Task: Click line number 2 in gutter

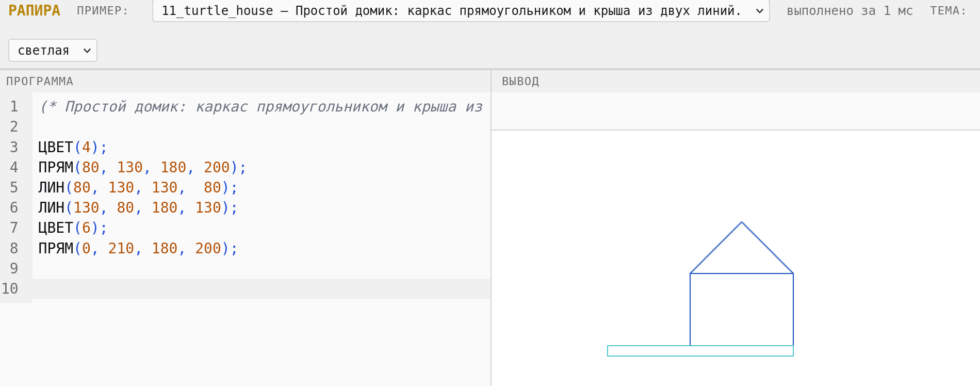Action: click(14, 126)
